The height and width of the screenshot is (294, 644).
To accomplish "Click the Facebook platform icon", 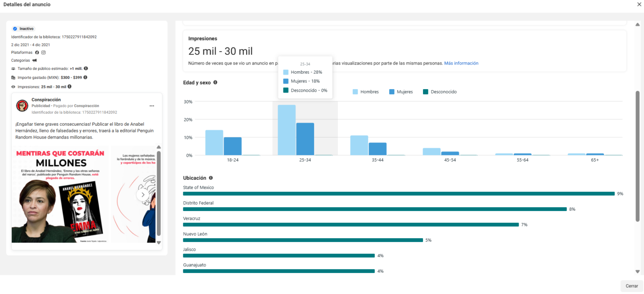I will click(37, 52).
